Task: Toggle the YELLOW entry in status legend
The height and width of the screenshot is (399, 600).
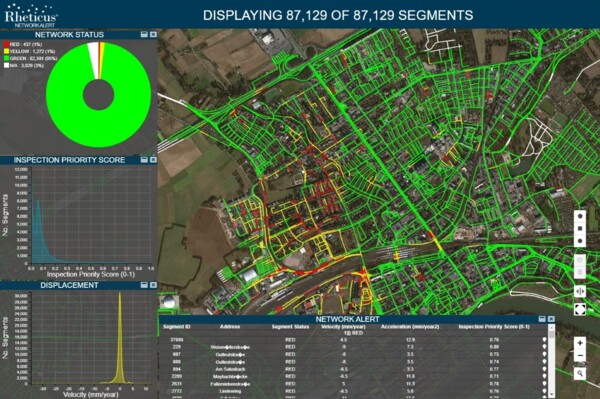Action: click(x=29, y=51)
